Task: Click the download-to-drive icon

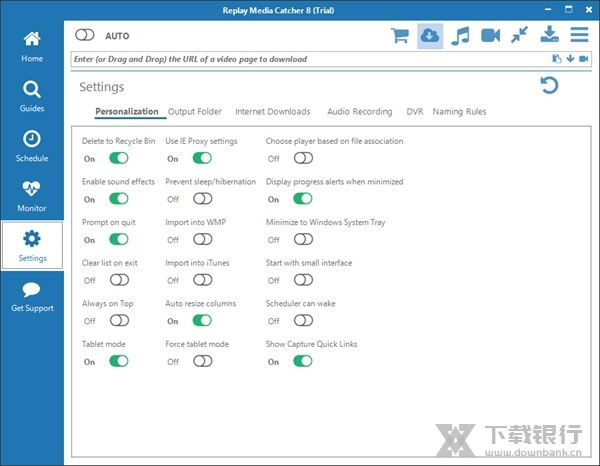Action: point(549,36)
